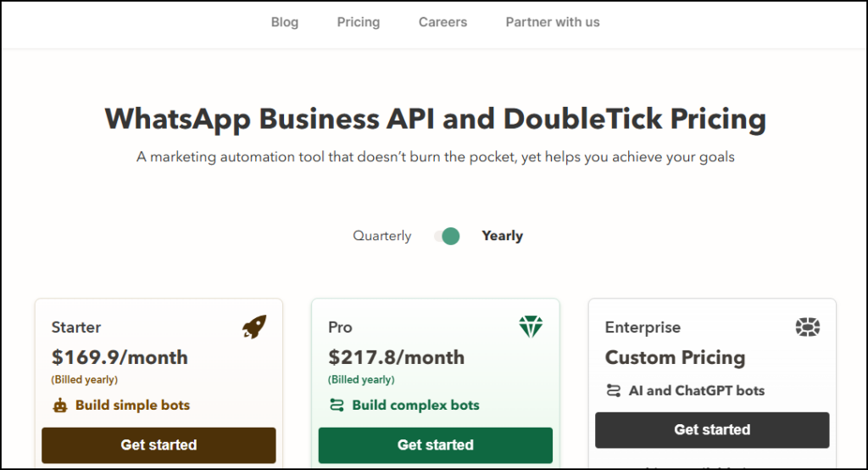Click the Pro plan title
Viewport: 868px width, 470px height.
pos(340,327)
